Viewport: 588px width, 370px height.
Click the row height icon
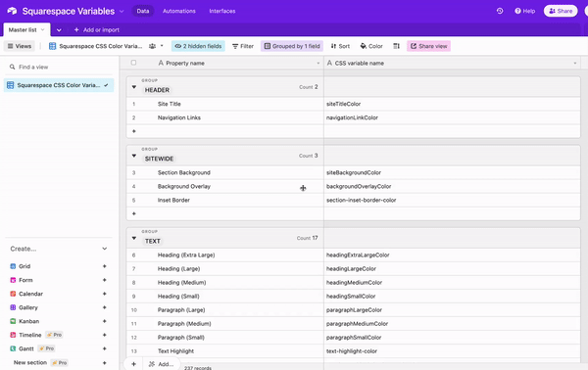point(396,46)
